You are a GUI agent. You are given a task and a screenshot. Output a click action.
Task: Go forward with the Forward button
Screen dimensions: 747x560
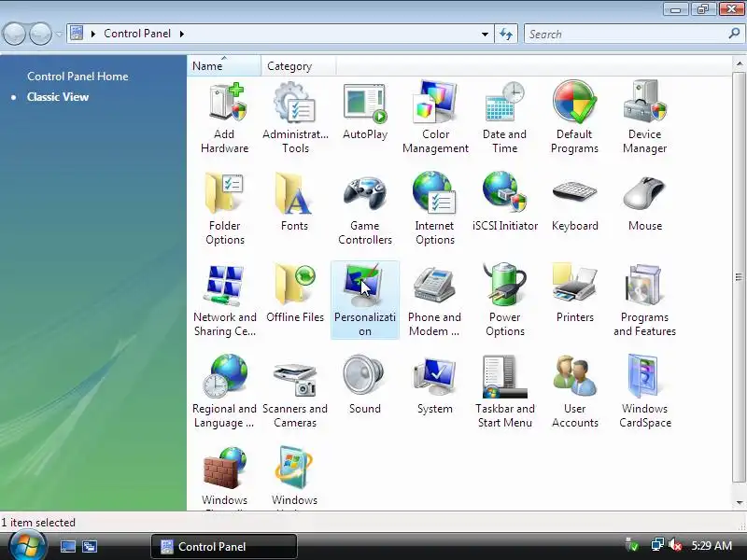point(40,34)
